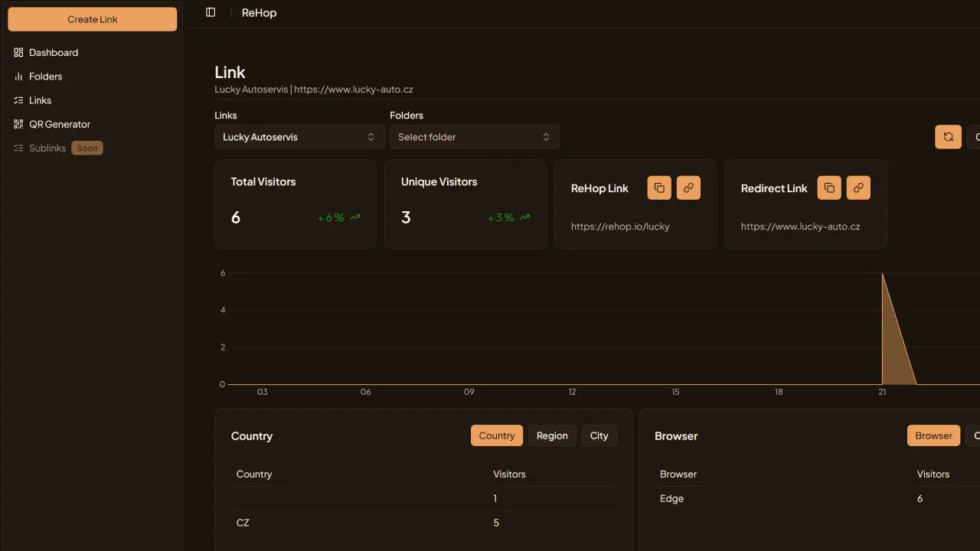Switch to the Region tab
Viewport: 980px width, 551px height.
click(552, 435)
